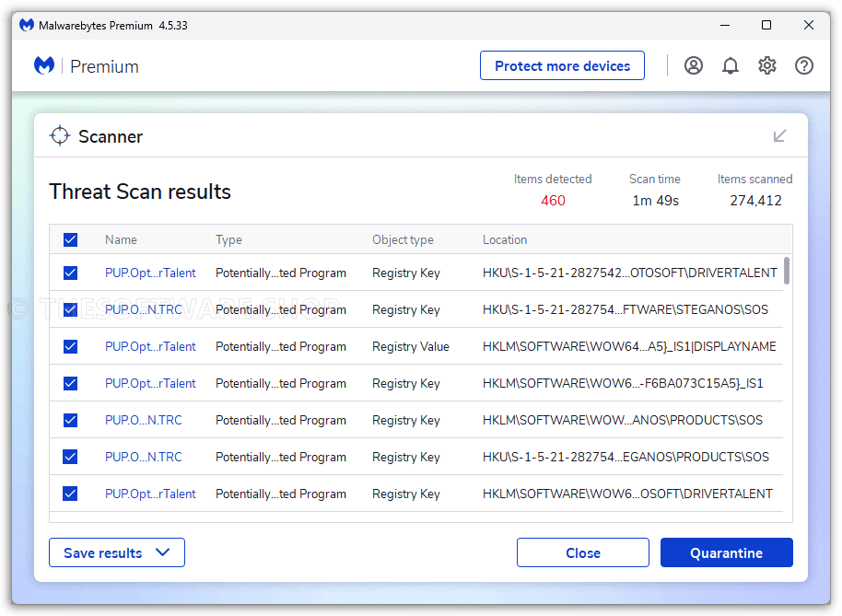Open PUP.Opt...rTalent link for F6BA073C15A5}_IS1 row
Screen dimensions: 842x616
point(150,384)
